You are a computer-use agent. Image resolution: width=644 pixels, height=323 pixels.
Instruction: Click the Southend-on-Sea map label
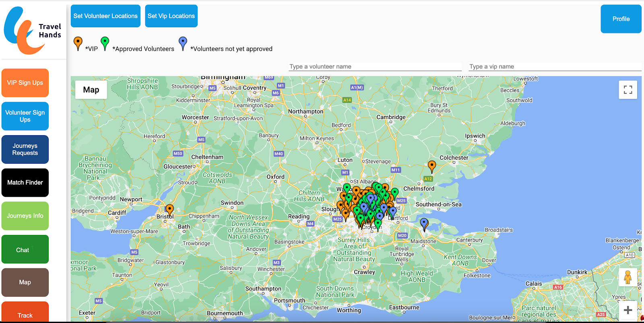438,204
